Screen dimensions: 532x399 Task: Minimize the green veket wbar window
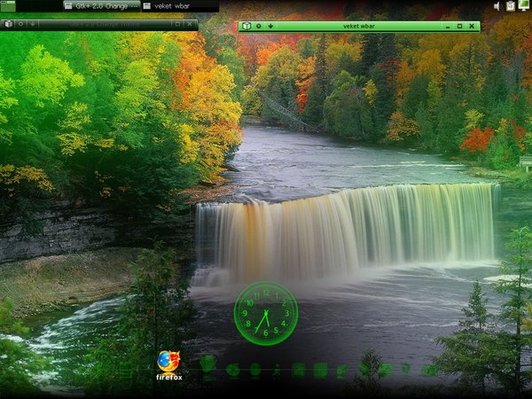pyautogui.click(x=448, y=26)
